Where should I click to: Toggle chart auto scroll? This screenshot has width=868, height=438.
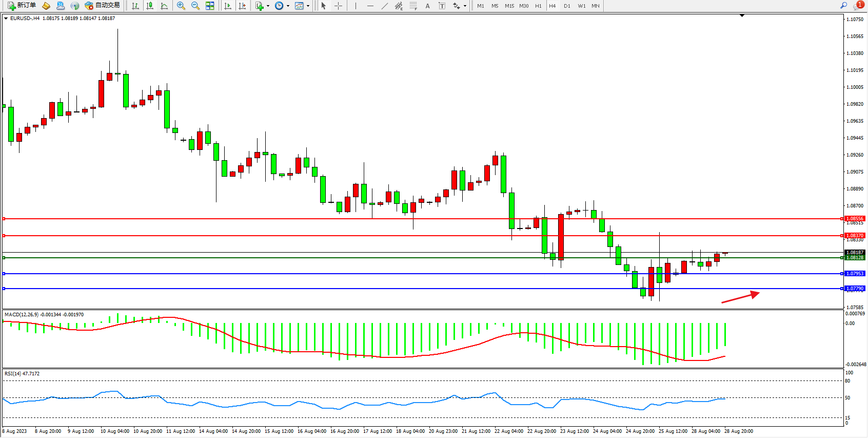point(228,6)
